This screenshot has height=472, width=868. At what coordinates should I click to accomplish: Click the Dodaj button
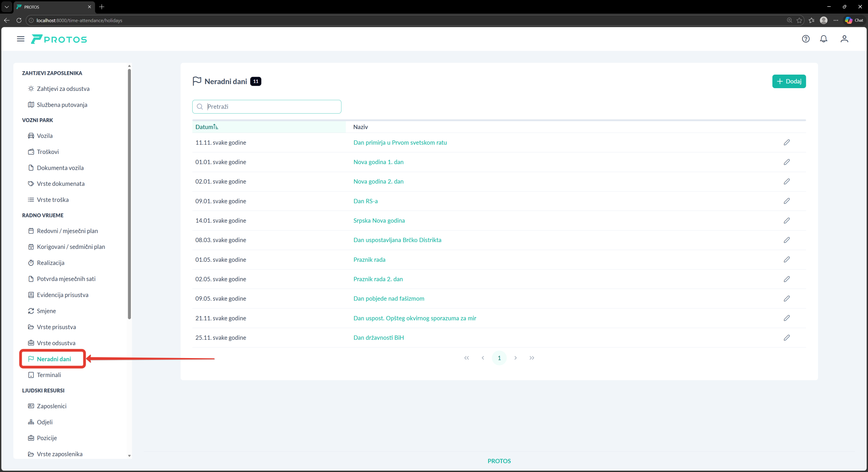click(x=789, y=81)
